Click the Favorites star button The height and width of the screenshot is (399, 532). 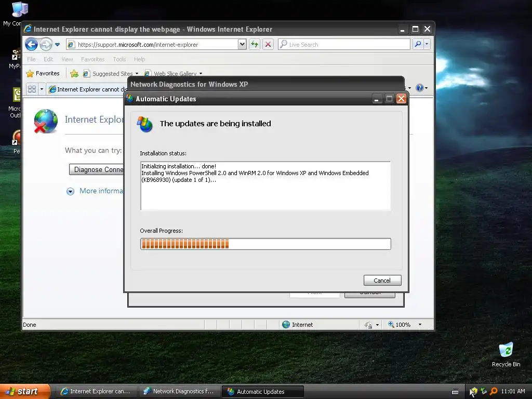[43, 73]
